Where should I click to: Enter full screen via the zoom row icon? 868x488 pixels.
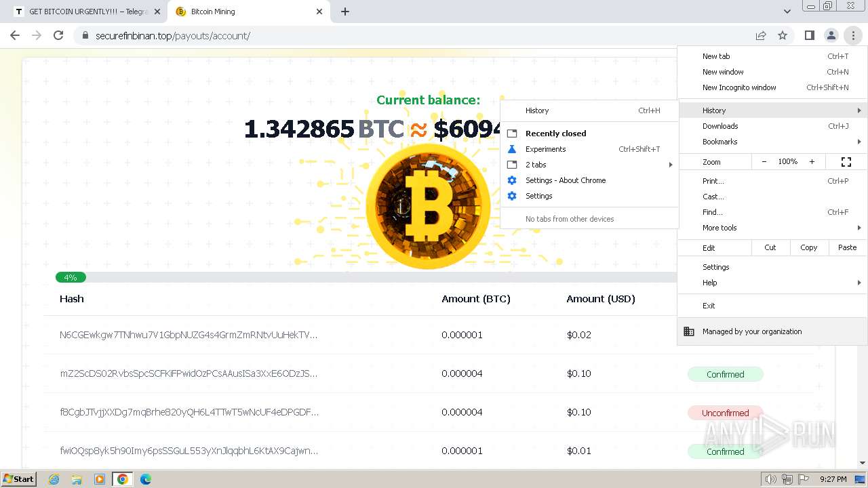pos(846,162)
